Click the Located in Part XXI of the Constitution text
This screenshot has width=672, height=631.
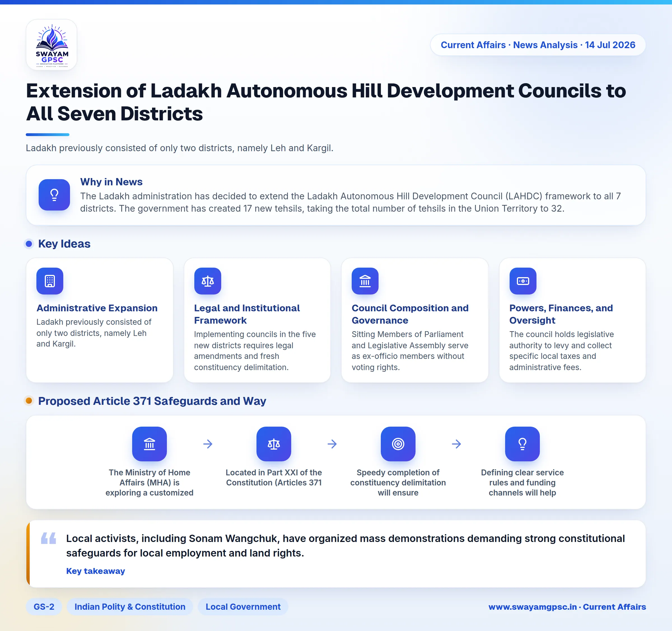pyautogui.click(x=274, y=478)
